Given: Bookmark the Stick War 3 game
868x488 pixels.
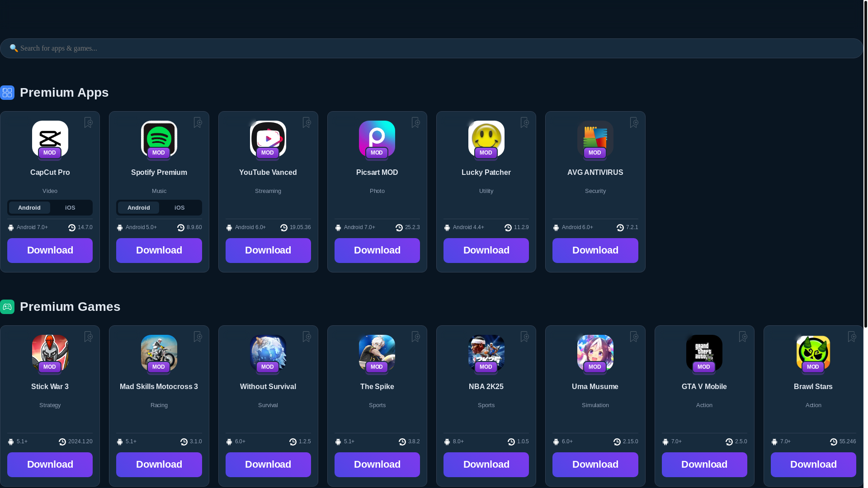Looking at the screenshot, I should (89, 337).
